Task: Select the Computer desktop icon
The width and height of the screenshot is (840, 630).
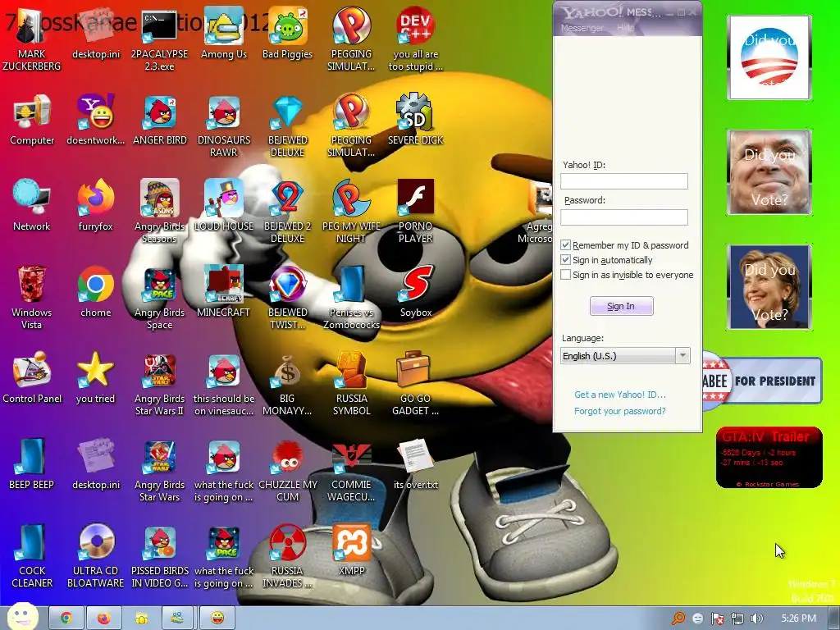Action: point(32,120)
